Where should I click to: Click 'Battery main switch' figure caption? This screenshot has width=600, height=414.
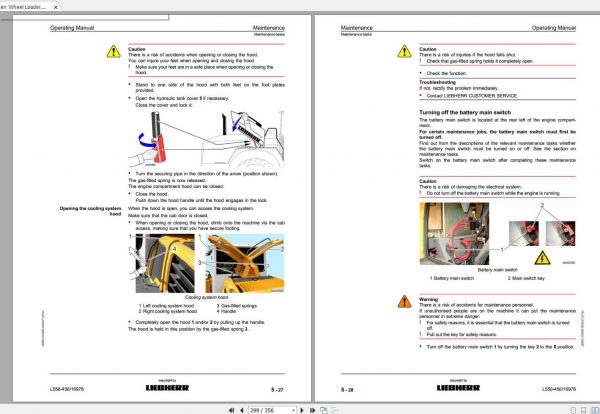(497, 270)
